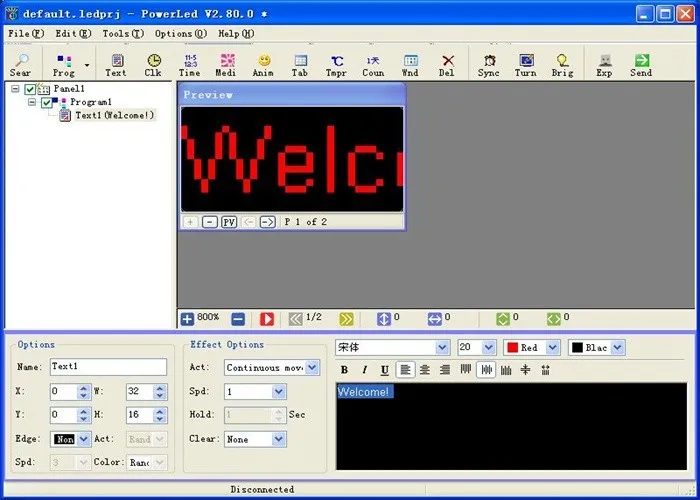This screenshot has width=700, height=500.
Task: Expand the font size dropdown
Action: 488,347
